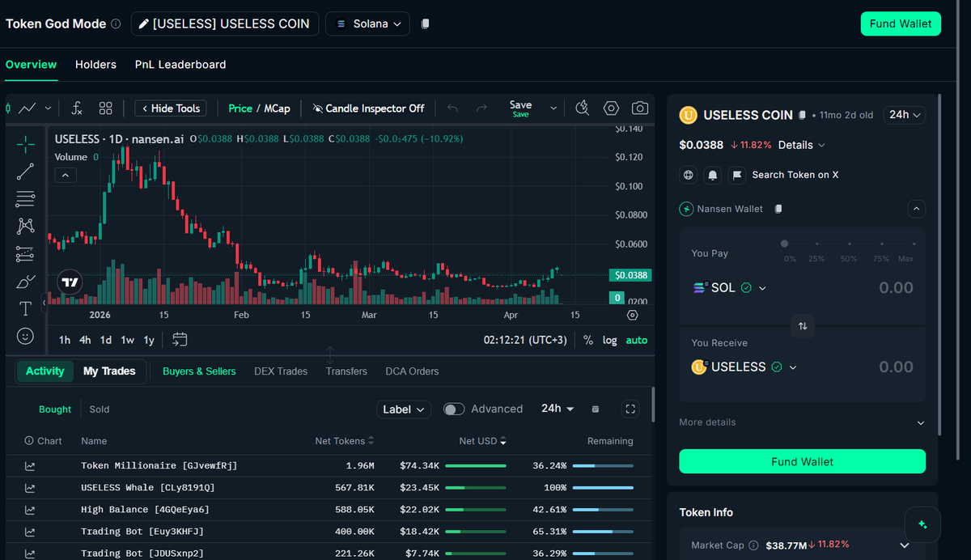The height and width of the screenshot is (560, 971).
Task: Click the top Fund Wallet button
Action: coord(901,23)
